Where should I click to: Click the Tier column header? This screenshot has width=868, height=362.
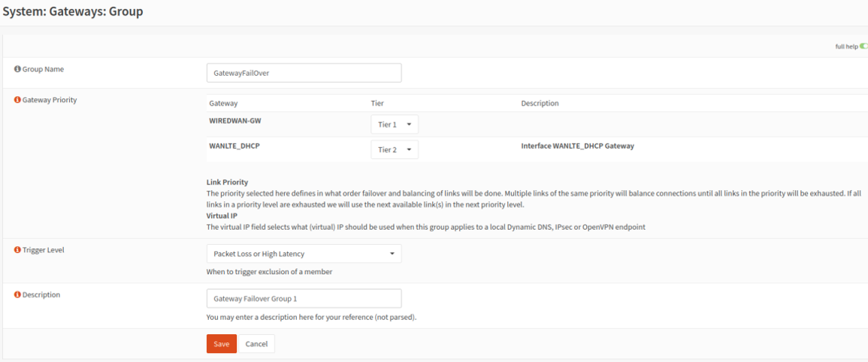tap(377, 104)
